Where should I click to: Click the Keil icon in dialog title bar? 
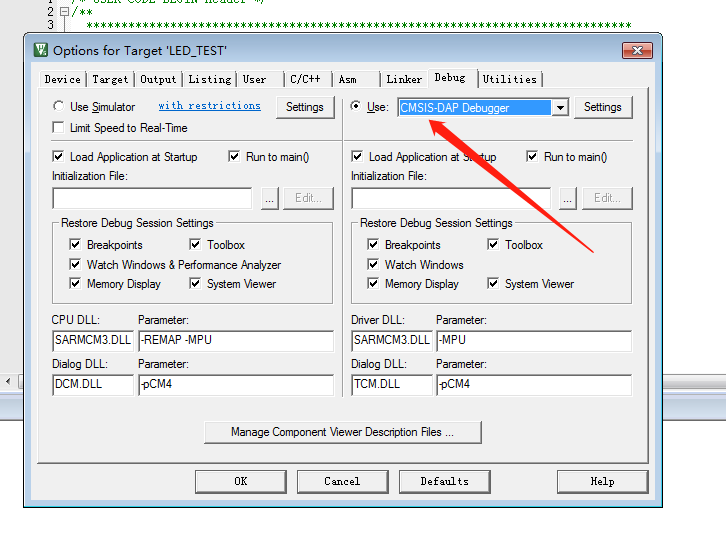[x=40, y=50]
